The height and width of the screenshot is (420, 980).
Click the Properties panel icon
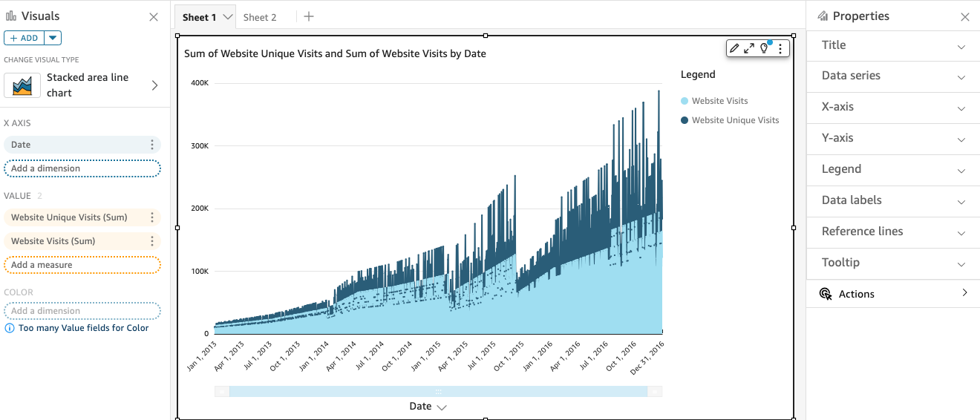pyautogui.click(x=822, y=16)
